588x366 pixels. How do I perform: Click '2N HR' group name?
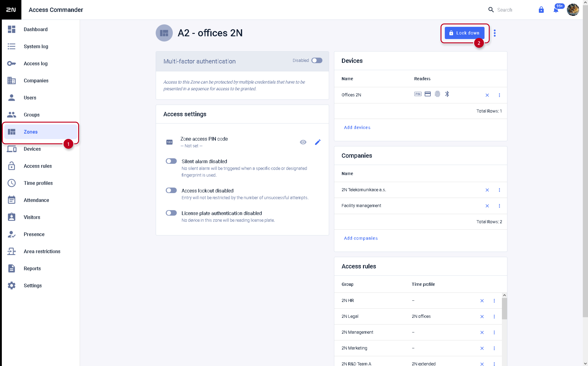coord(347,300)
